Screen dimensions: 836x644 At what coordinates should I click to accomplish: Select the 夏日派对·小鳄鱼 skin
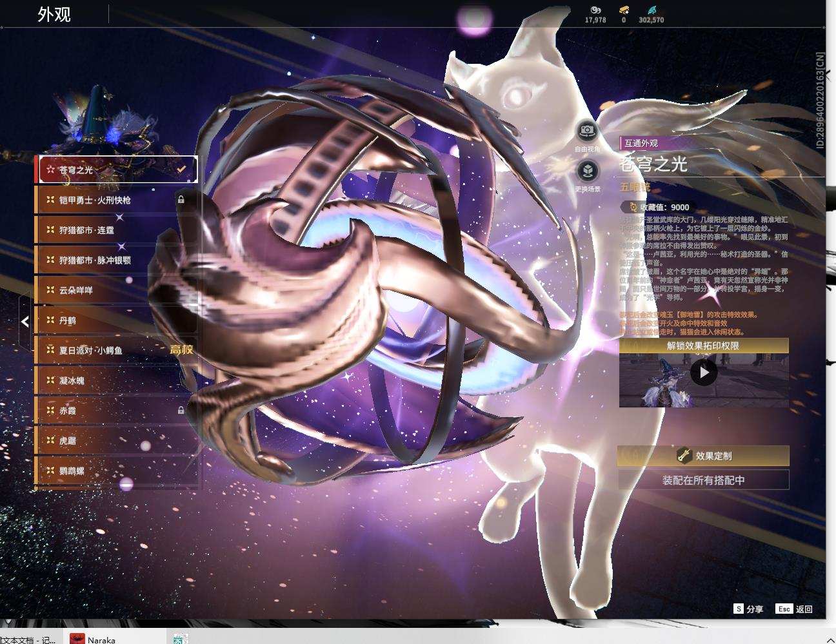tap(116, 350)
